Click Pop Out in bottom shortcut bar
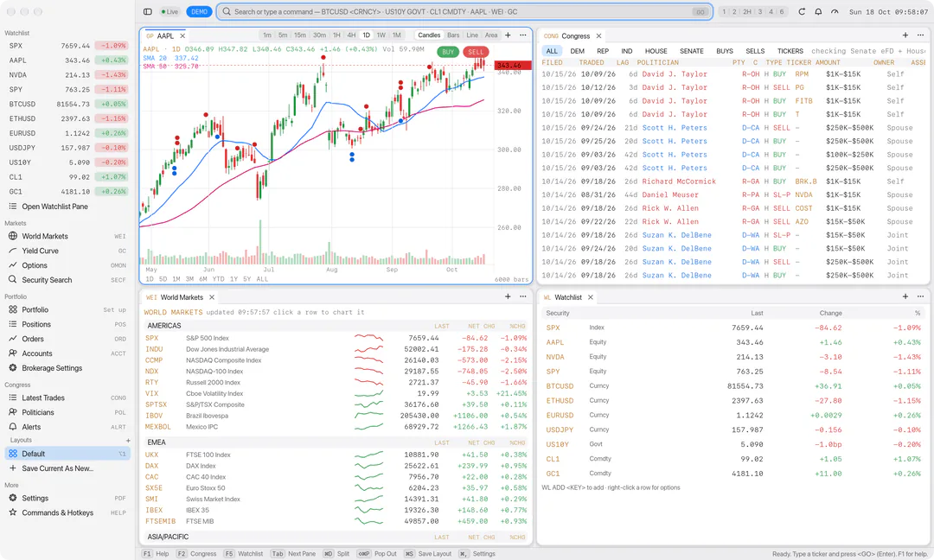 (x=377, y=553)
